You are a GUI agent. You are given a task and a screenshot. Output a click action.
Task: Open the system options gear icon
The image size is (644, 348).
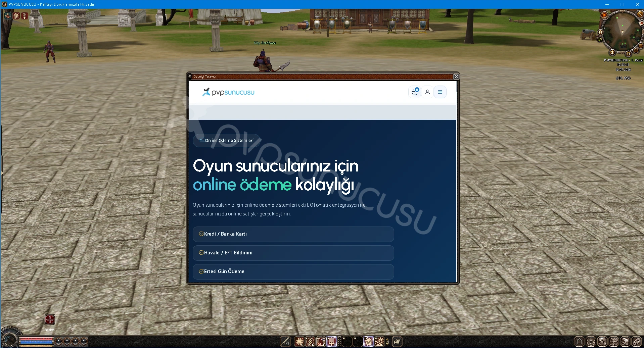pos(637,342)
